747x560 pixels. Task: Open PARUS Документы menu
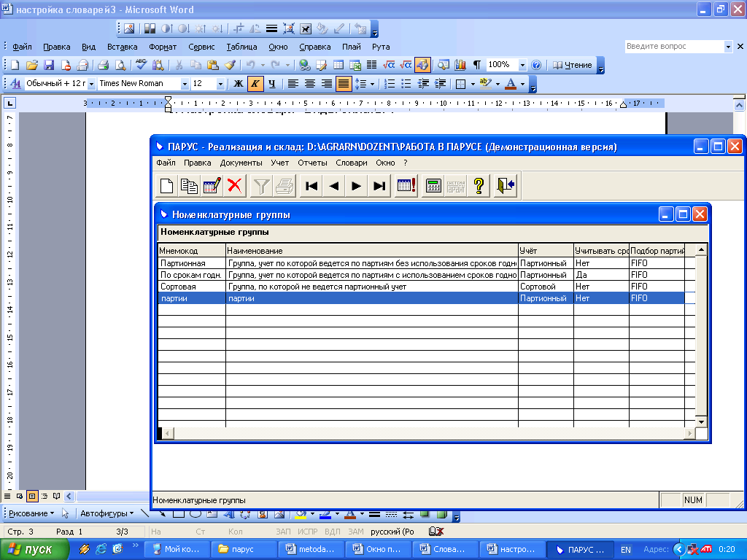[241, 163]
